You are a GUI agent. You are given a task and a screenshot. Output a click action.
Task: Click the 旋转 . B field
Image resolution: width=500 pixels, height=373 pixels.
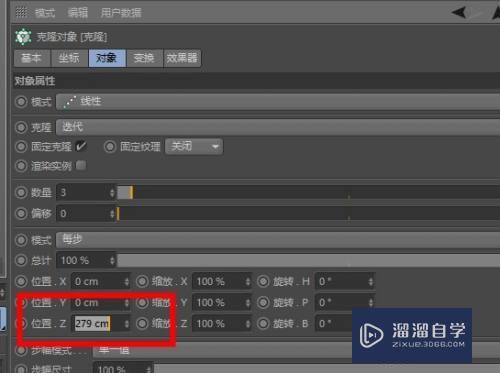pyautogui.click(x=333, y=323)
